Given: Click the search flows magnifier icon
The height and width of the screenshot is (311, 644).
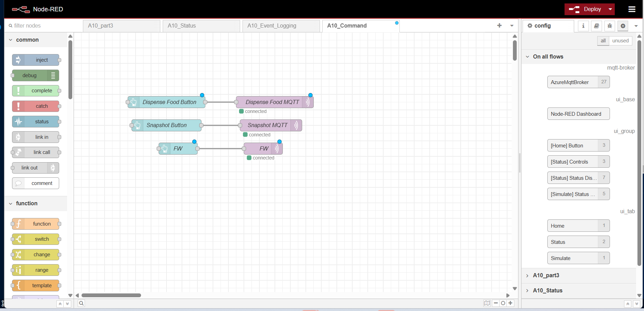Looking at the screenshot, I should click(81, 303).
